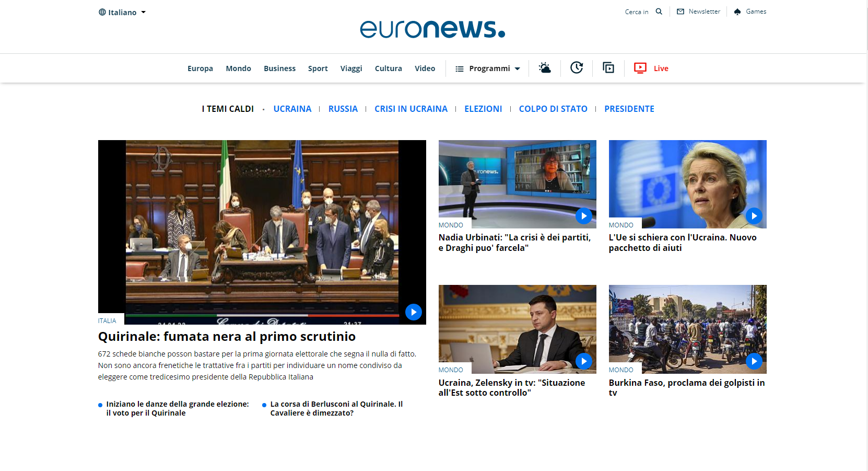Click the Newsletter envelope icon
This screenshot has width=868, height=471.
point(681,12)
